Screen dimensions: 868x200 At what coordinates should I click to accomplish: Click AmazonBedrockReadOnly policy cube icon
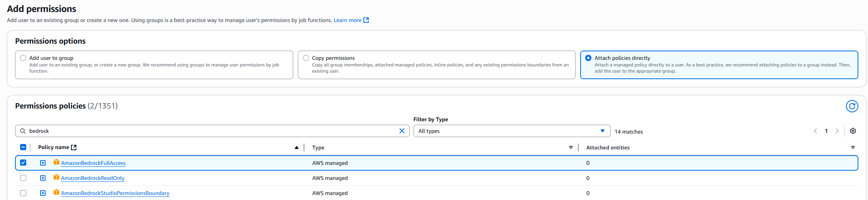pyautogui.click(x=56, y=177)
